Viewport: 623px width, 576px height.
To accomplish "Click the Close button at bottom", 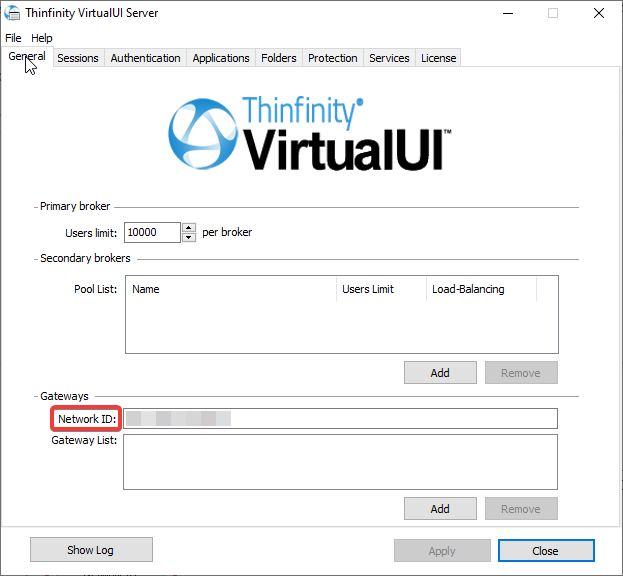I will click(546, 551).
